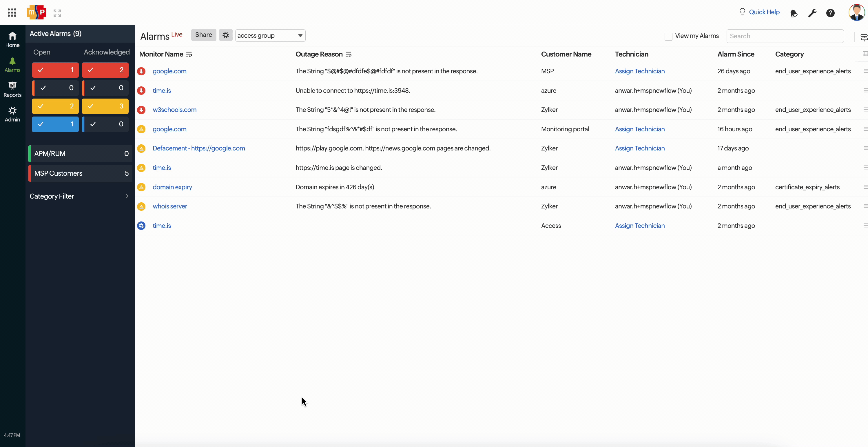
Task: Click the alarm settings gear icon
Action: click(225, 35)
